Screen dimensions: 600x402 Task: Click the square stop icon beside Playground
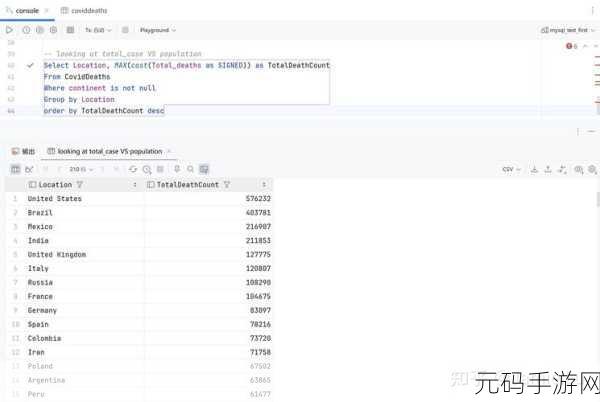pyautogui.click(x=125, y=30)
